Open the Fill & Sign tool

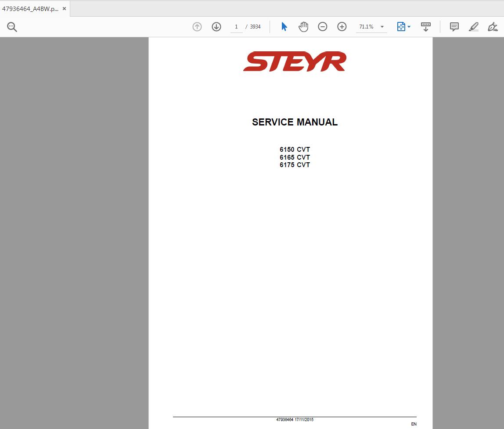493,27
